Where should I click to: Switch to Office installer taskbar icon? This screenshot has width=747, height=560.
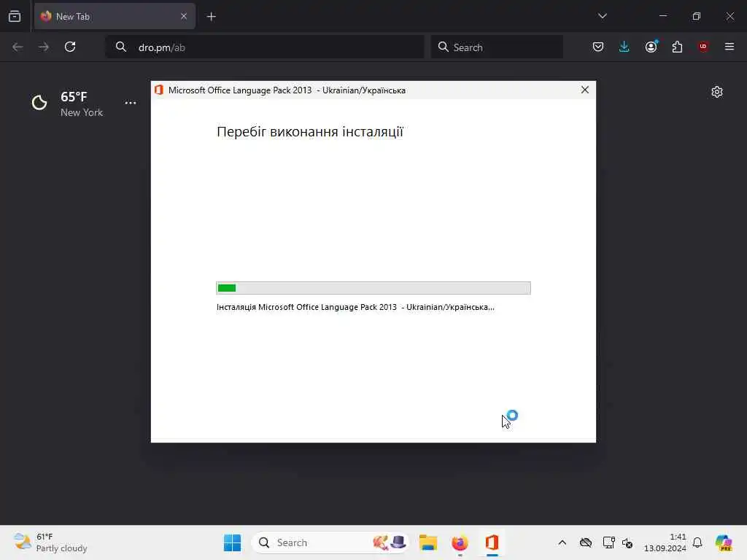(492, 542)
